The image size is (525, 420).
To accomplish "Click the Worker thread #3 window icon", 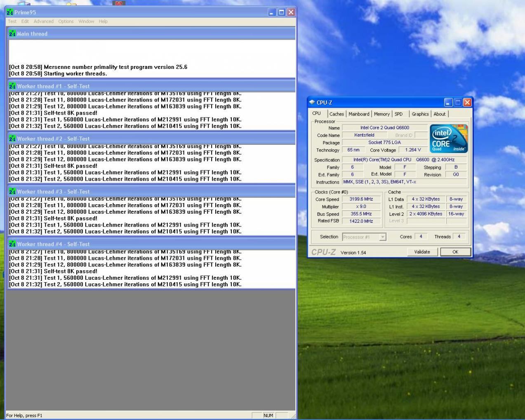I will coord(12,191).
